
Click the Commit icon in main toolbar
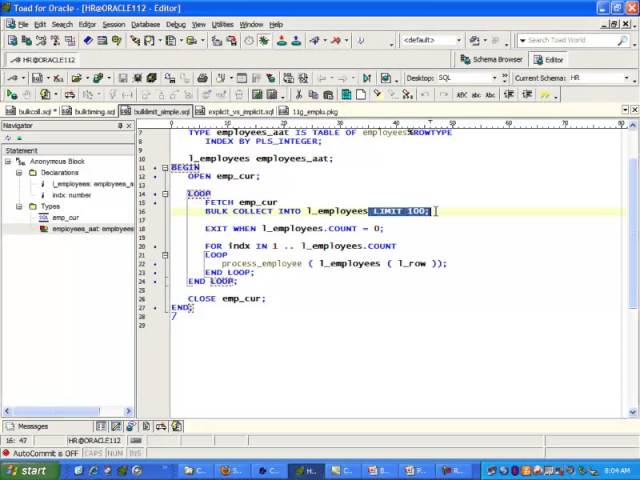pyautogui.click(x=281, y=40)
